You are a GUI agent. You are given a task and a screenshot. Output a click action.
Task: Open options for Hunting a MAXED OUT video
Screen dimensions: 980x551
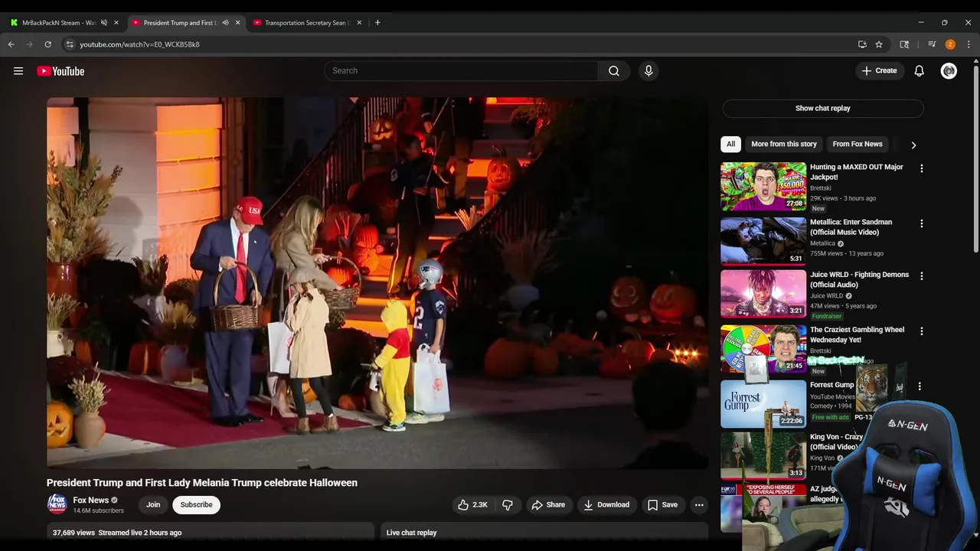pyautogui.click(x=921, y=168)
